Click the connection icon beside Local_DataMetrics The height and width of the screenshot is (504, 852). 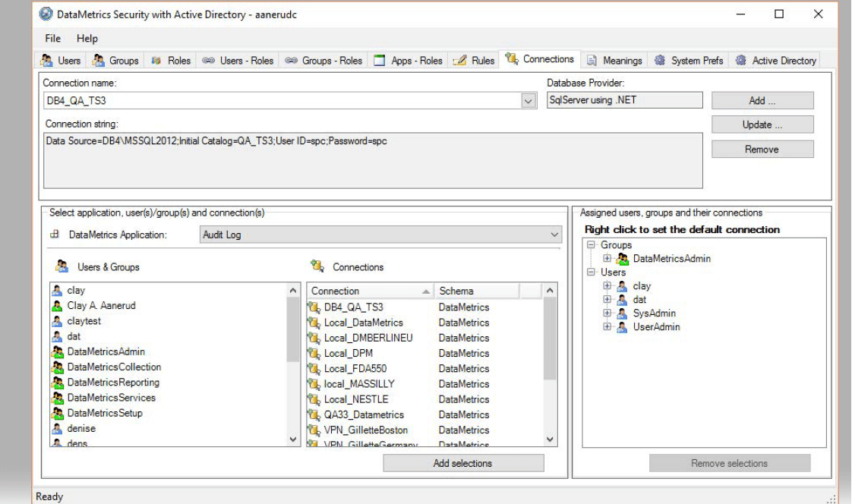click(x=314, y=323)
